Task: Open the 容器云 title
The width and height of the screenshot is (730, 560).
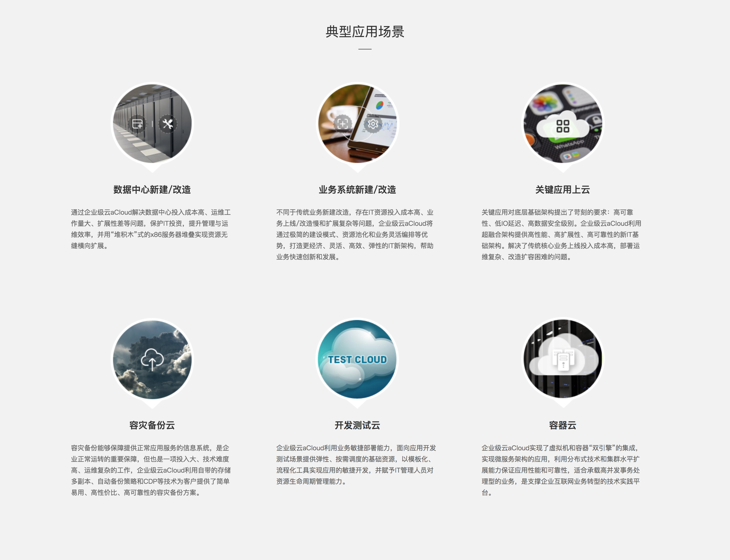Action: pos(563,425)
